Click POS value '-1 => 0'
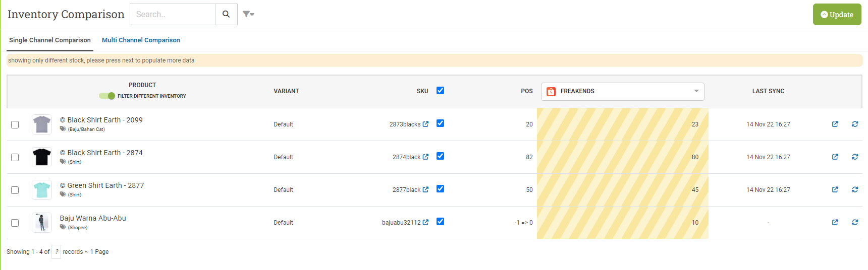868x270 pixels. click(523, 223)
